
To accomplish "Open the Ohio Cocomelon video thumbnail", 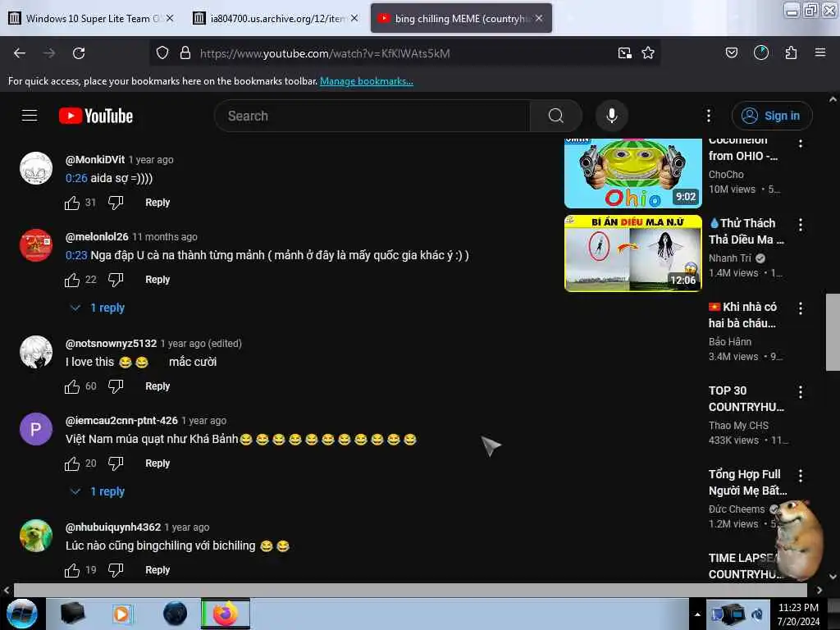I will pyautogui.click(x=632, y=173).
